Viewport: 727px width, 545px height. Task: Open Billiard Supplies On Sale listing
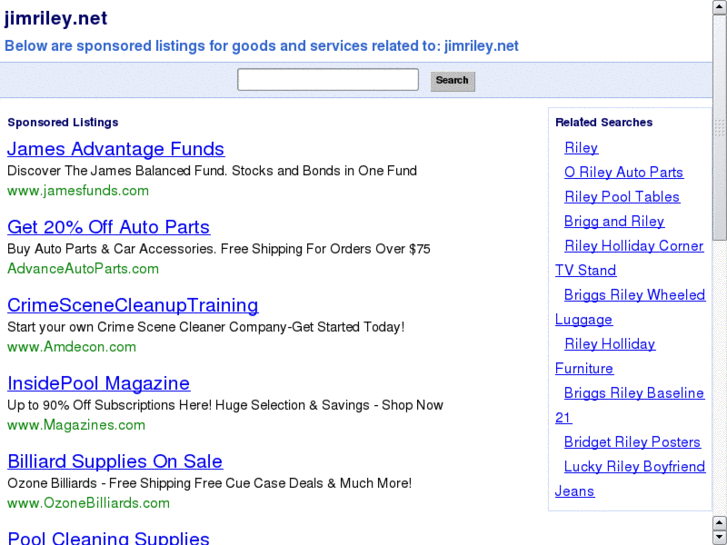pos(115,461)
